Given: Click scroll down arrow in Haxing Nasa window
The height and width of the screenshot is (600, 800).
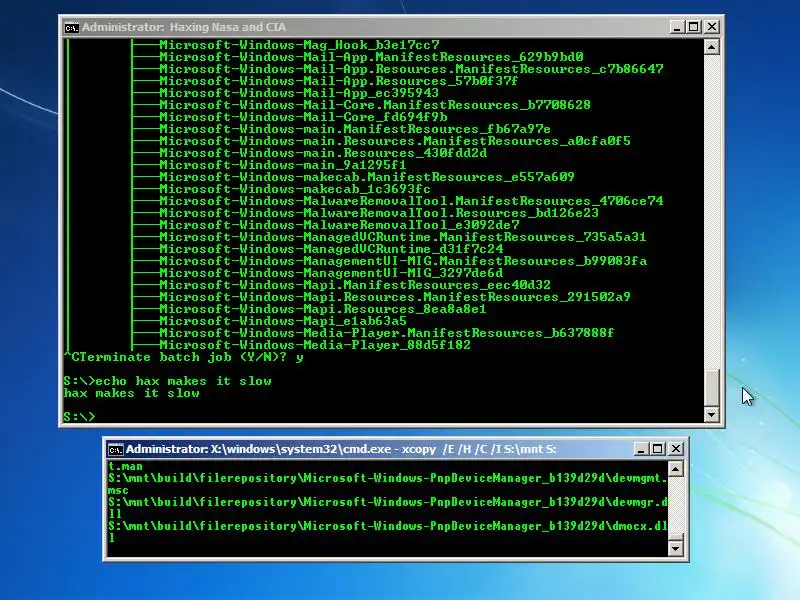Looking at the screenshot, I should tap(711, 414).
